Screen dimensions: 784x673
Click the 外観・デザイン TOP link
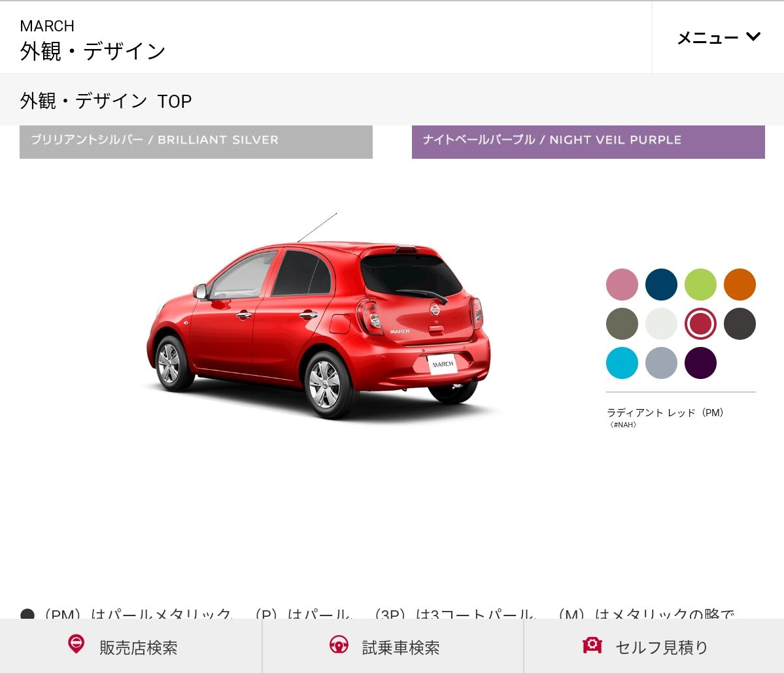tap(105, 101)
